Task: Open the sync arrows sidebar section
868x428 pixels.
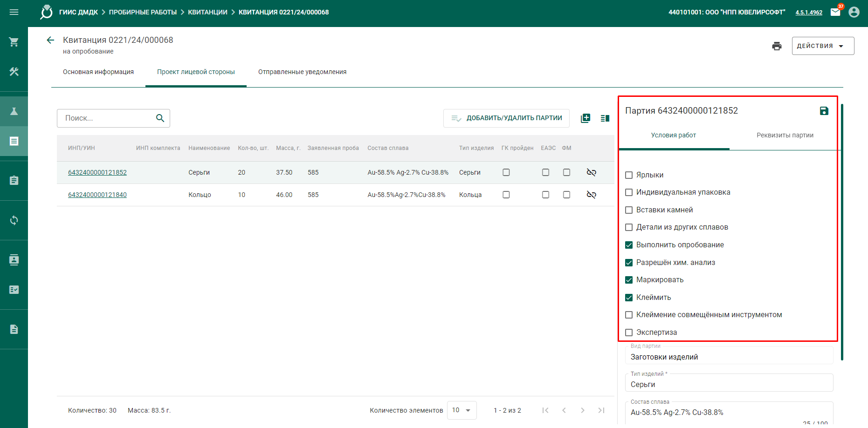Action: click(14, 220)
